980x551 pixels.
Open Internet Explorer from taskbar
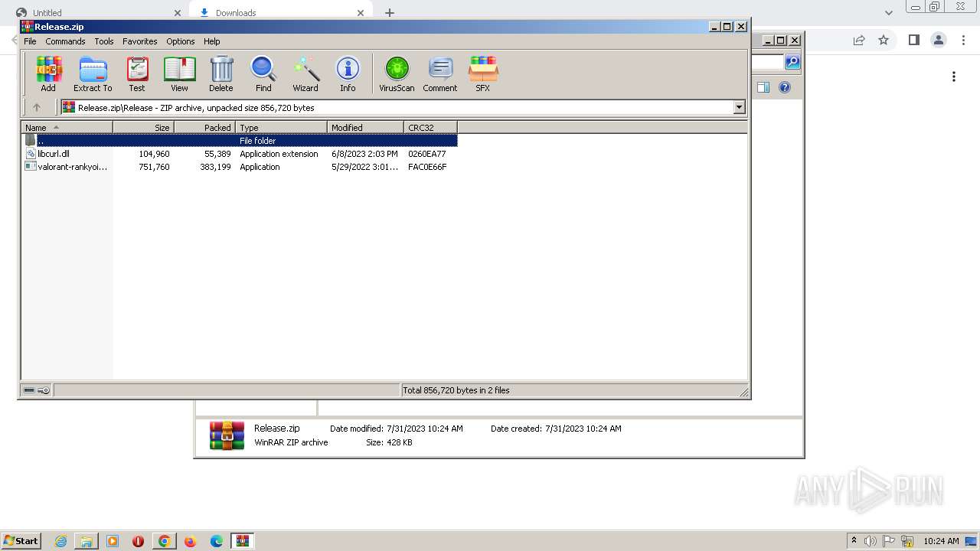pyautogui.click(x=60, y=541)
